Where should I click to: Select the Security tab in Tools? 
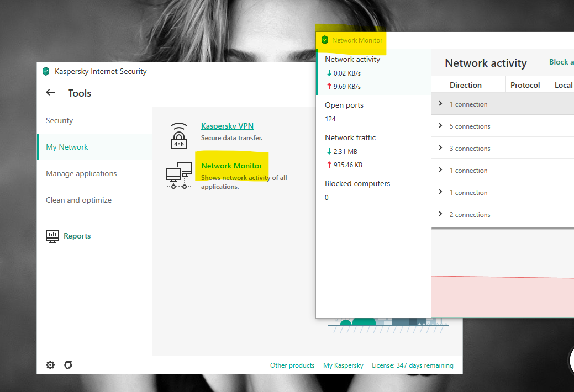[x=95, y=120]
